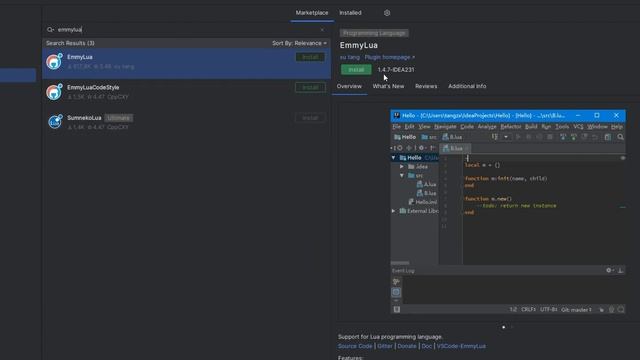
Task: Open the Source Code link
Action: (x=355, y=346)
